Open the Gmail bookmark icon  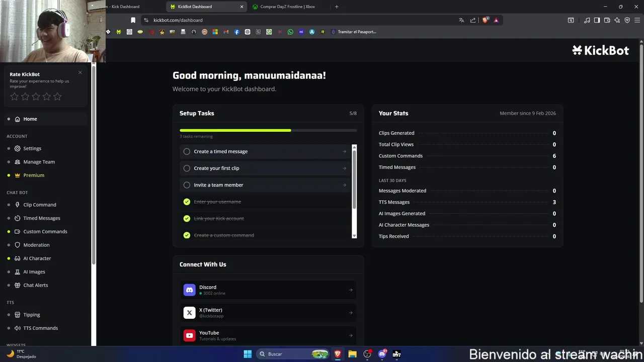pos(226,32)
